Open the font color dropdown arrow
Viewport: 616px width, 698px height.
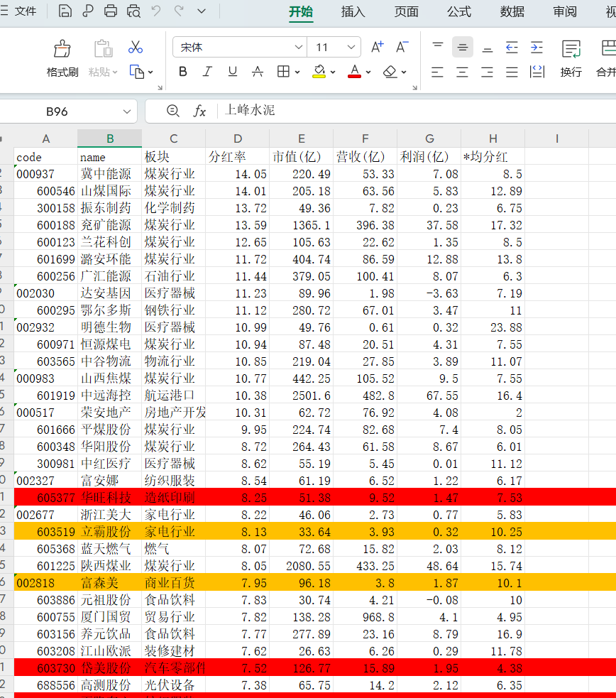click(368, 72)
